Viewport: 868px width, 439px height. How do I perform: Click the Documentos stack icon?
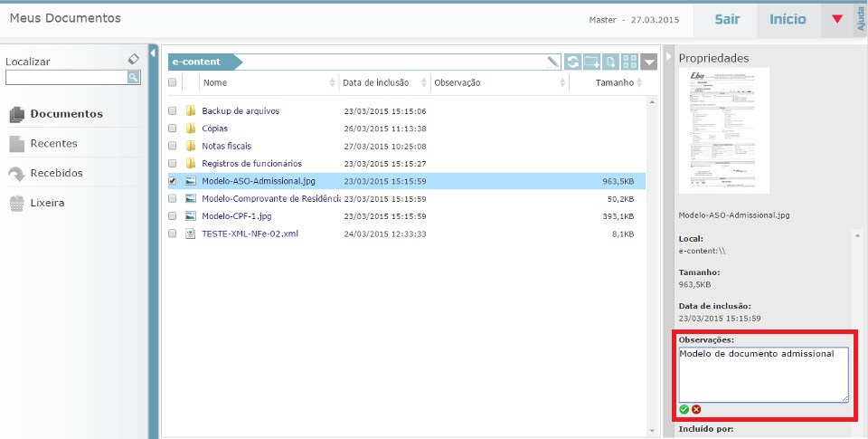click(16, 115)
